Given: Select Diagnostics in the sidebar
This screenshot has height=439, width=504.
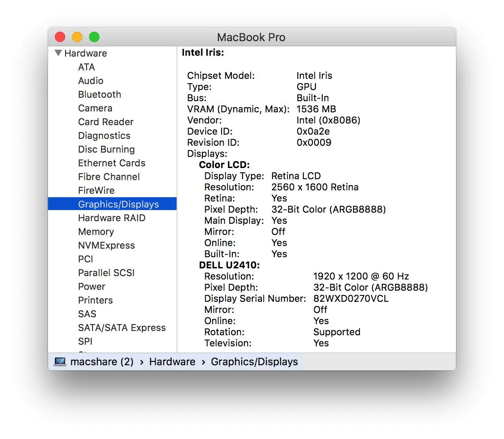Looking at the screenshot, I should [104, 136].
